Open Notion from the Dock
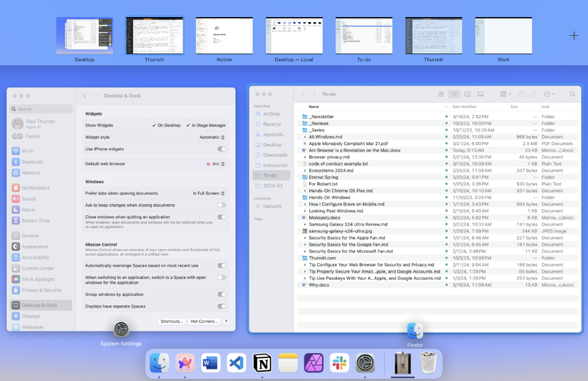The height and width of the screenshot is (381, 588). tap(262, 363)
